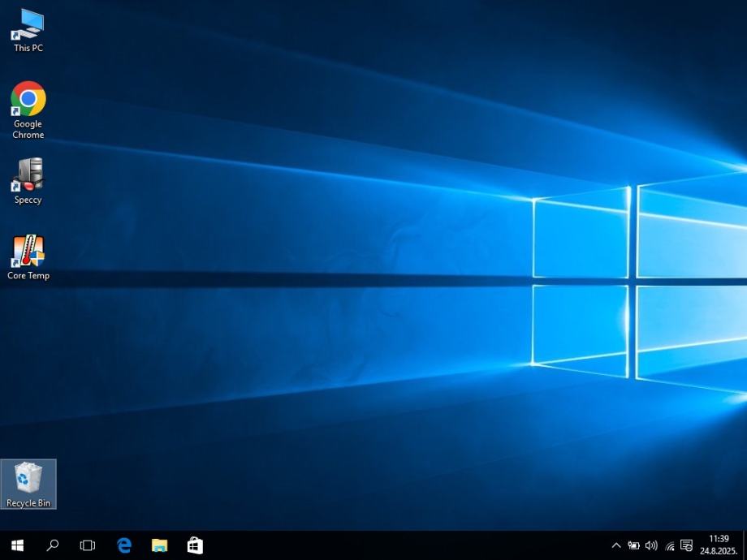The width and height of the screenshot is (747, 560).
Task: Click the Google Chrome label text
Action: click(x=28, y=130)
